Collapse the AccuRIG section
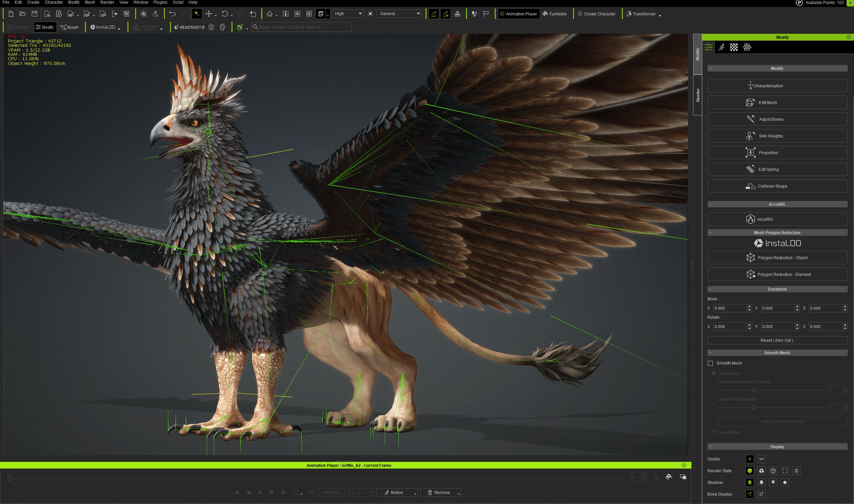This screenshot has width=854, height=504. 710,204
